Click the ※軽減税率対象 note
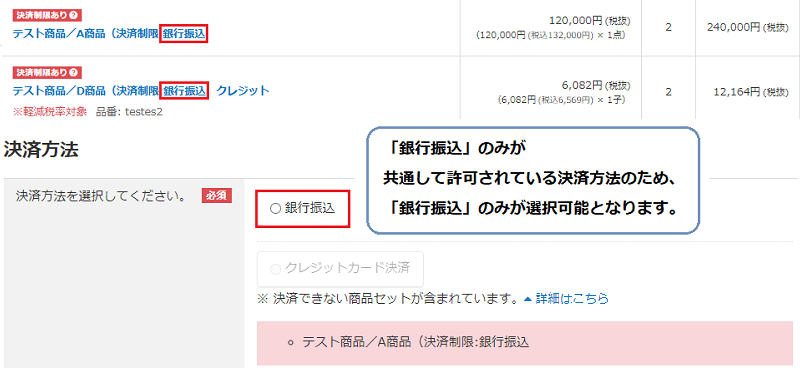The width and height of the screenshot is (800, 368). (x=49, y=112)
